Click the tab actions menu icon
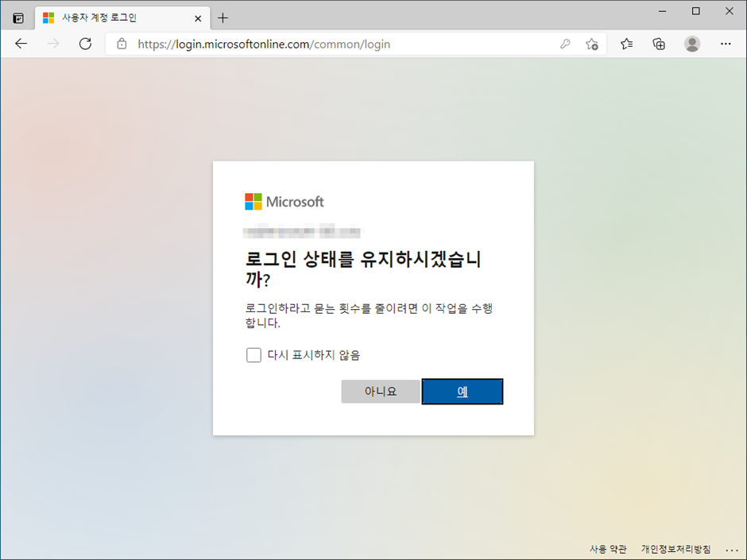747x560 pixels. [18, 18]
